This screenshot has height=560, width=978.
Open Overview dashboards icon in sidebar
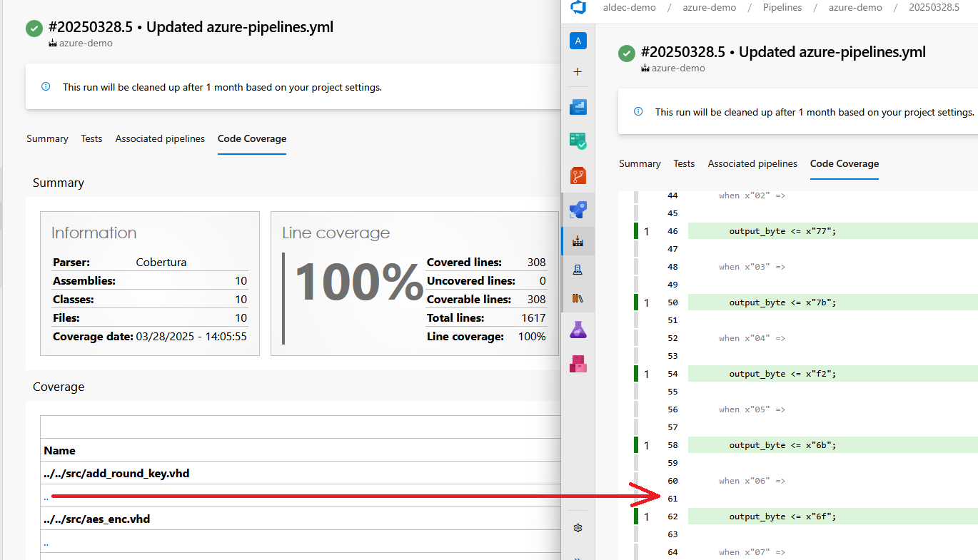[x=578, y=108]
